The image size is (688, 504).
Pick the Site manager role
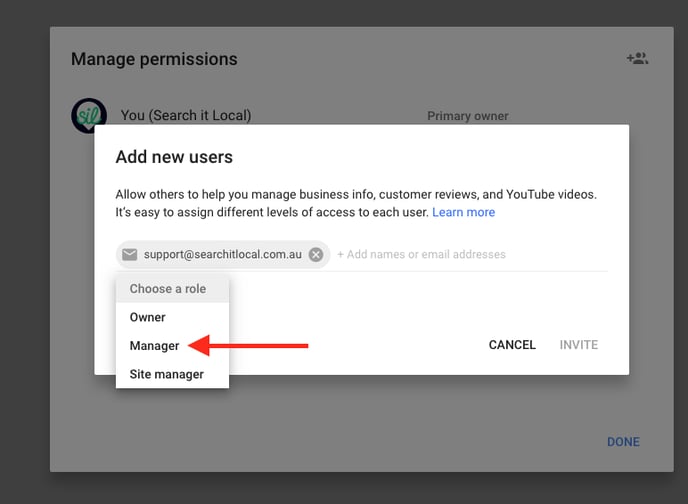pyautogui.click(x=167, y=374)
